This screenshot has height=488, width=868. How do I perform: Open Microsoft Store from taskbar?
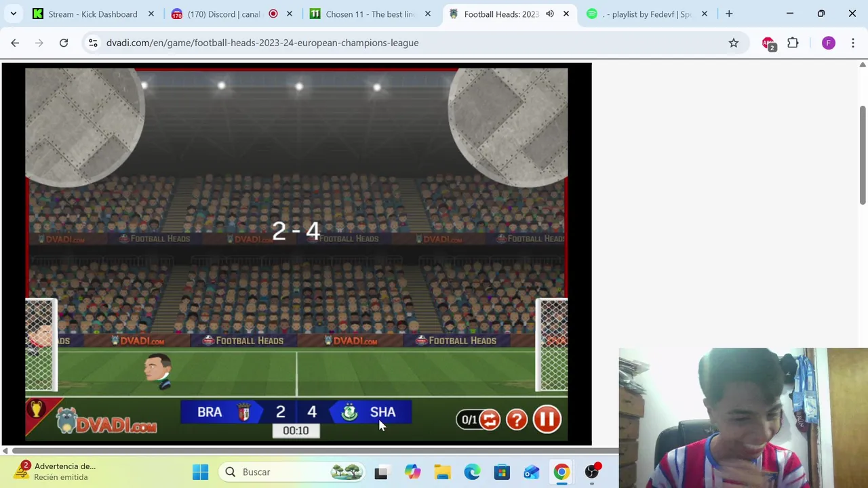point(502,472)
